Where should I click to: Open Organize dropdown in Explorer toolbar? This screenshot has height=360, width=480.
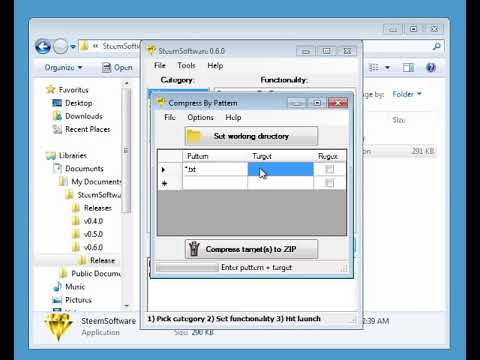[63, 68]
